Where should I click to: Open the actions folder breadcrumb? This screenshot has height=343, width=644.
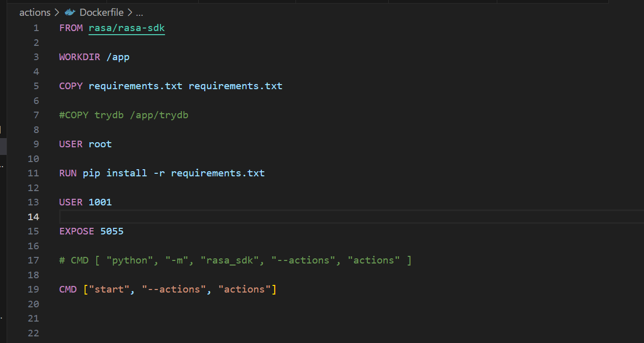click(x=35, y=12)
